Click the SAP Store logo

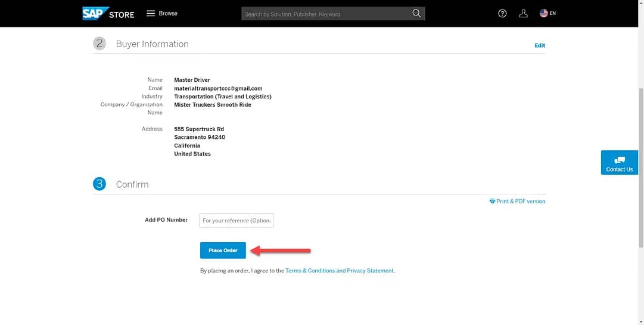(x=108, y=14)
